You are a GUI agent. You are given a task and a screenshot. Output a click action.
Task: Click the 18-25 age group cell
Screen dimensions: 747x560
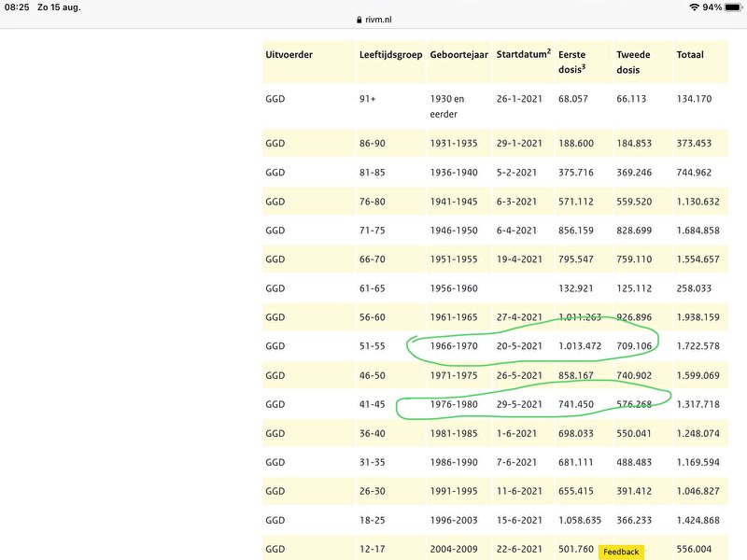point(372,520)
